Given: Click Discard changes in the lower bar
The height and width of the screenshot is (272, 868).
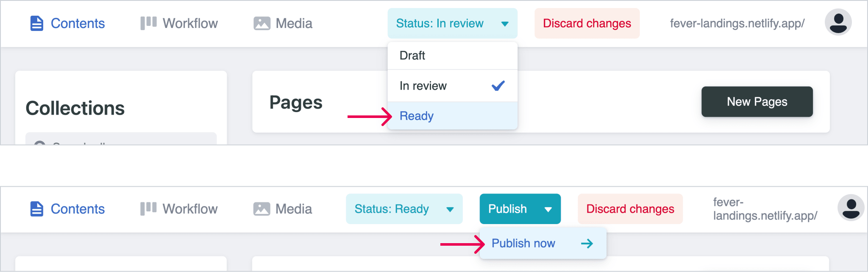Looking at the screenshot, I should (x=630, y=209).
